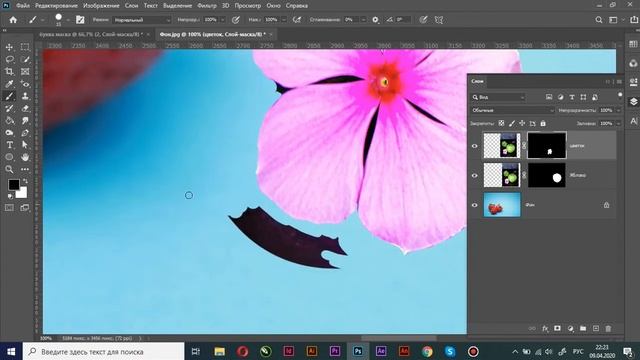Viewport: 640px width, 360px height.
Task: Select the Horizontal Type tool
Action: point(9,145)
